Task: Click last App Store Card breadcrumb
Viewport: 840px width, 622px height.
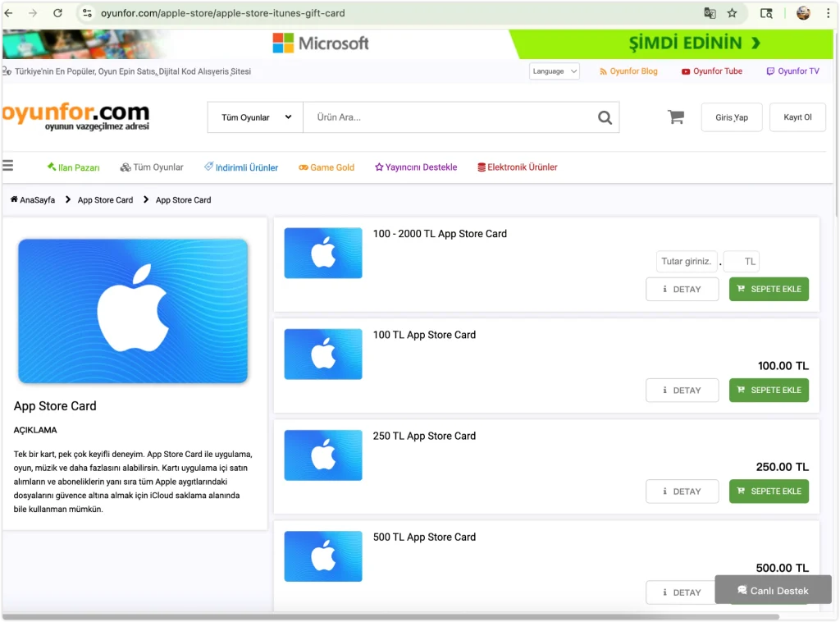Action: [x=183, y=200]
